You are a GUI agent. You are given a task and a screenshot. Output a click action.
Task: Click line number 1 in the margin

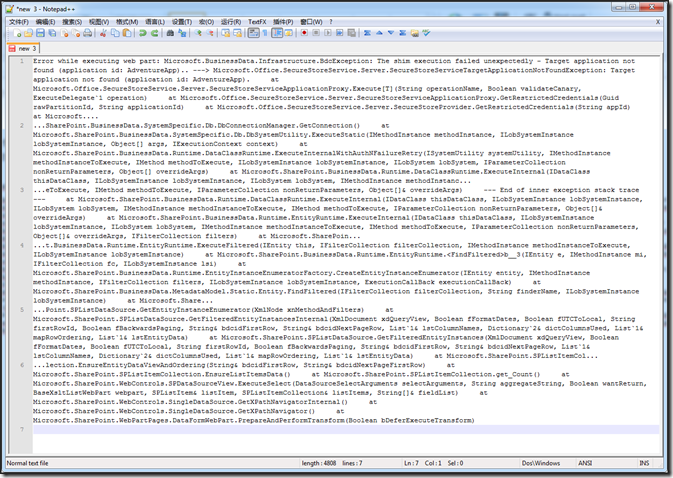tap(22, 61)
